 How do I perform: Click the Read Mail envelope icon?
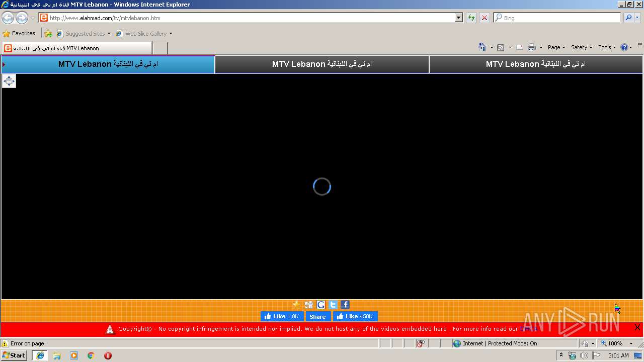tap(520, 47)
